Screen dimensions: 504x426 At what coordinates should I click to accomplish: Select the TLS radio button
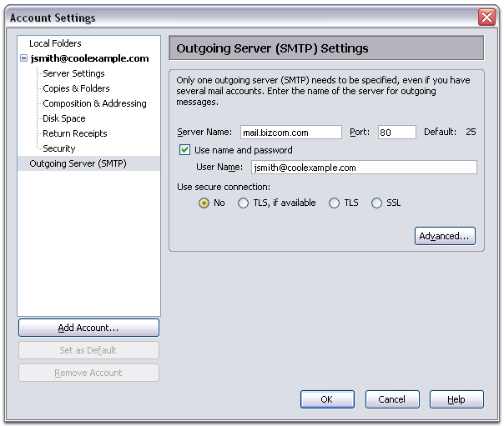(335, 203)
